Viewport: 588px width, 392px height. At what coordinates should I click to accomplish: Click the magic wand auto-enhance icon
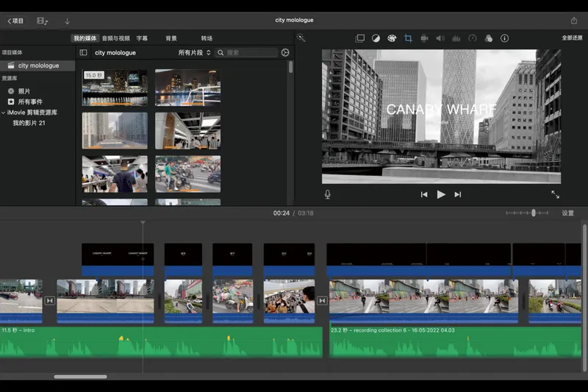301,38
